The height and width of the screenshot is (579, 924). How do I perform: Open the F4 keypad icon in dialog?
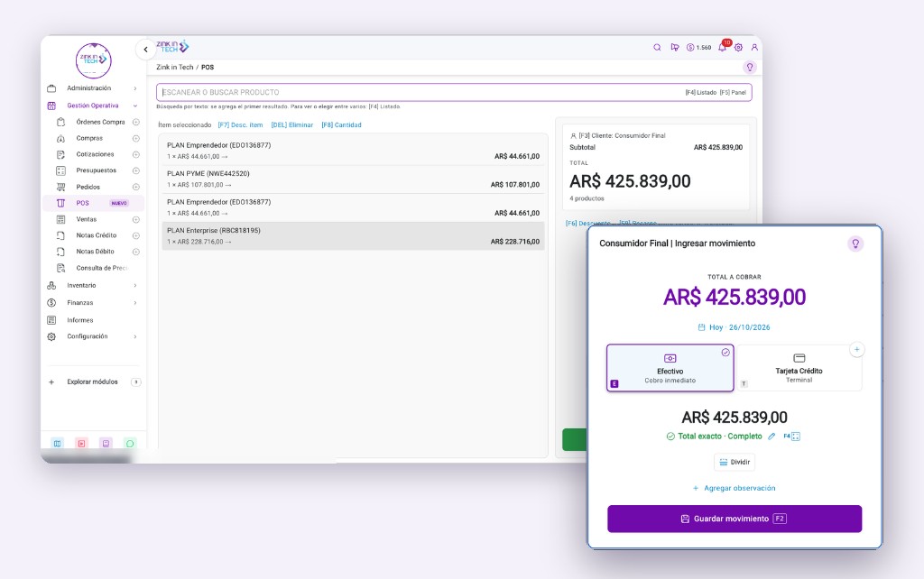pyautogui.click(x=792, y=437)
